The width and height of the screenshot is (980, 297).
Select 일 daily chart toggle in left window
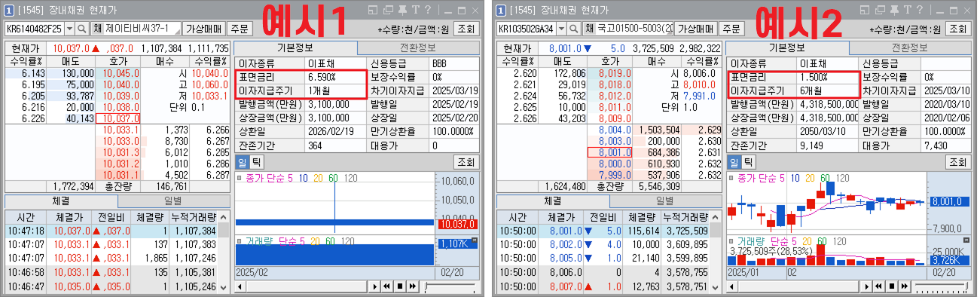coord(243,162)
